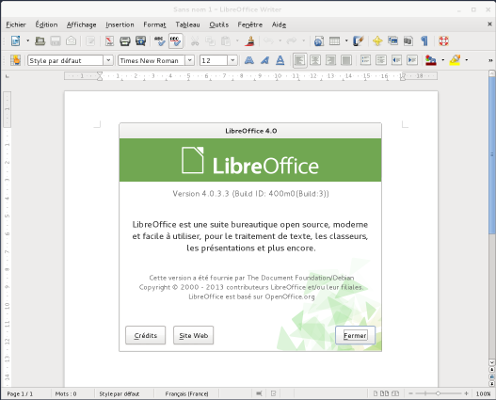The image size is (496, 400).
Task: Click the Export as PDF icon
Action: 109,41
